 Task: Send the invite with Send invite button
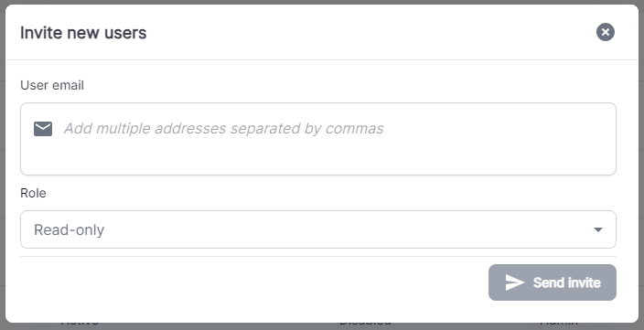[x=553, y=282]
